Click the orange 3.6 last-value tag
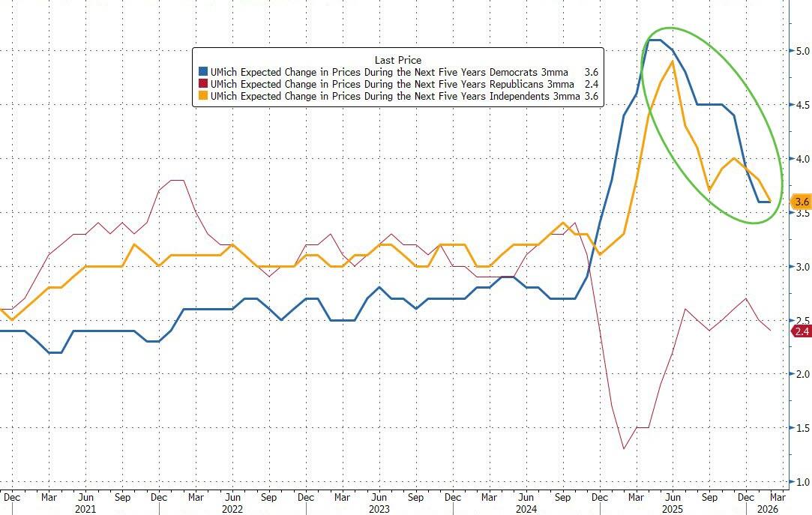The width and height of the screenshot is (812, 515). coord(802,202)
